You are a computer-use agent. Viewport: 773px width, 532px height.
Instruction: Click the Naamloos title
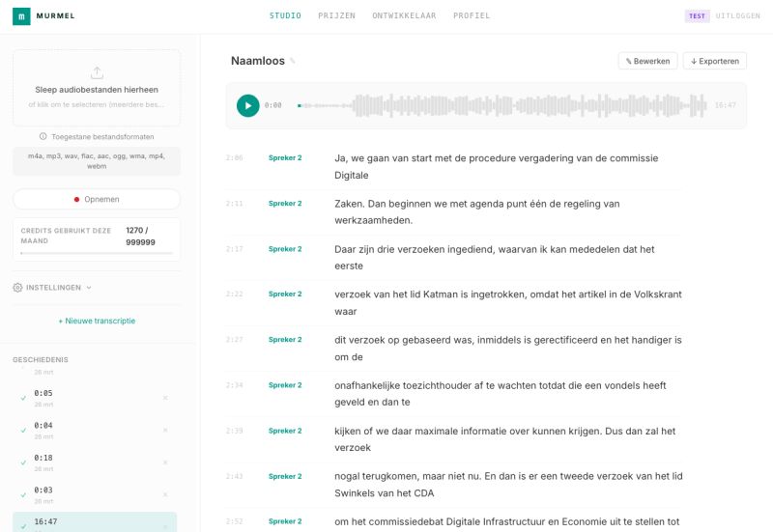(x=258, y=61)
